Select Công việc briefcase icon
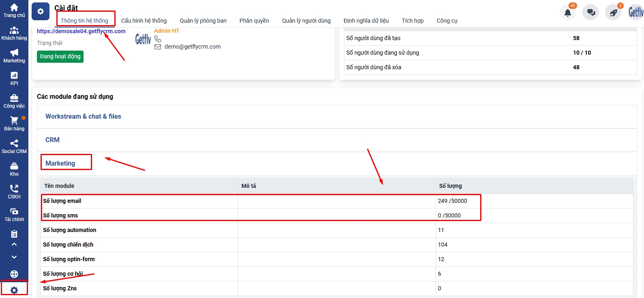The height and width of the screenshot is (298, 644). pyautogui.click(x=14, y=98)
